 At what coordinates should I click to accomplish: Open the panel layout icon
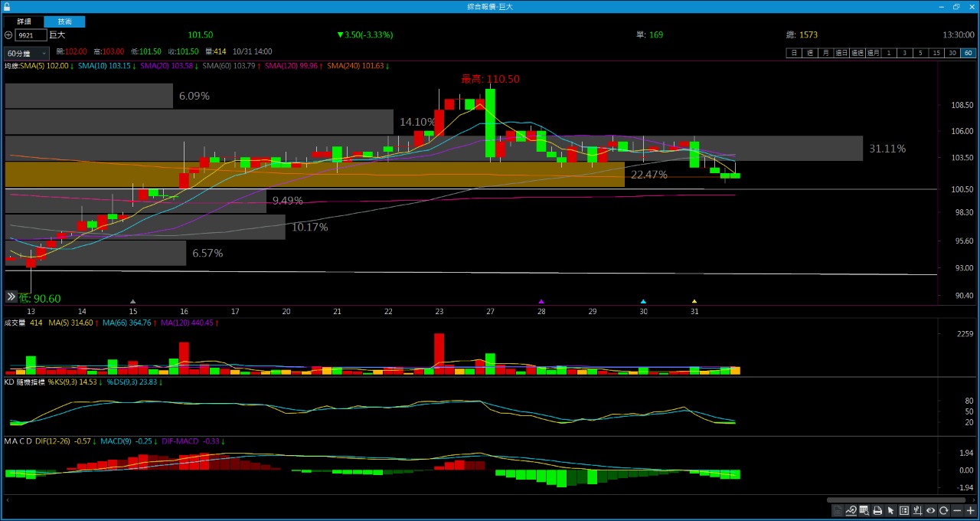(x=904, y=511)
